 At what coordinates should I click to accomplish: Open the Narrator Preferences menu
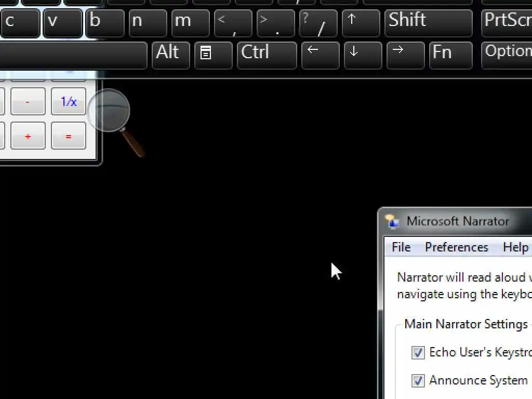click(457, 247)
